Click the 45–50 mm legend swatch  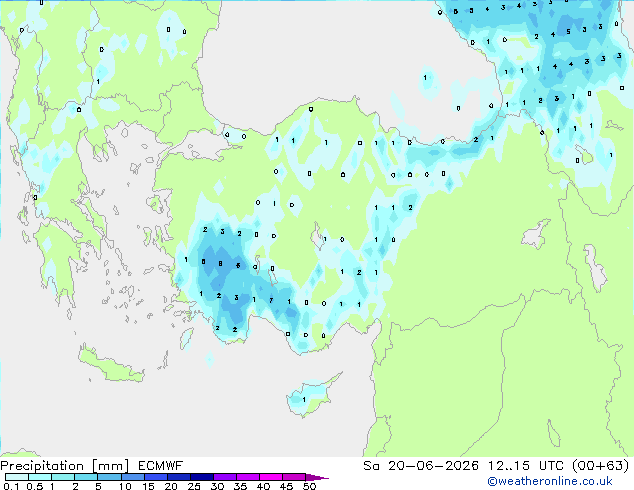[294, 477]
